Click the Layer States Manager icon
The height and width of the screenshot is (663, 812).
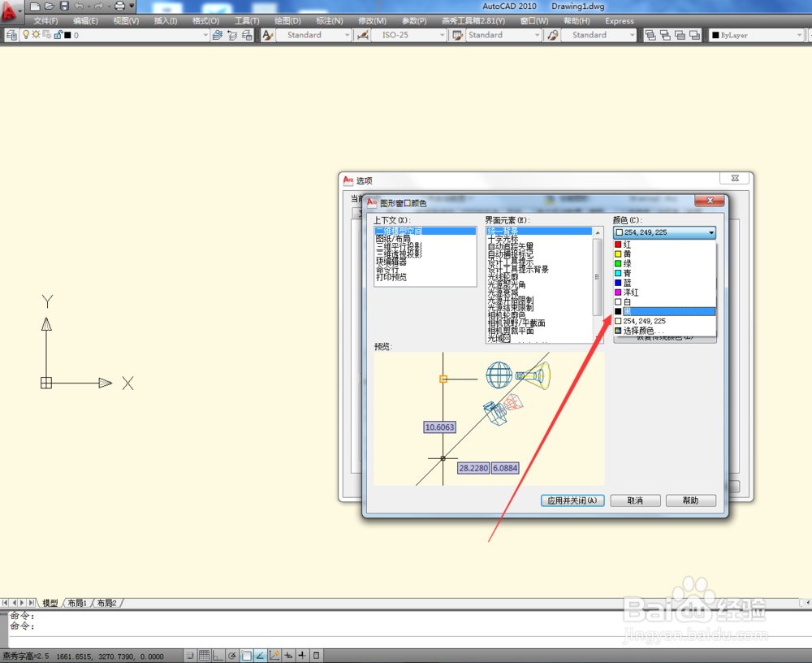point(247,35)
